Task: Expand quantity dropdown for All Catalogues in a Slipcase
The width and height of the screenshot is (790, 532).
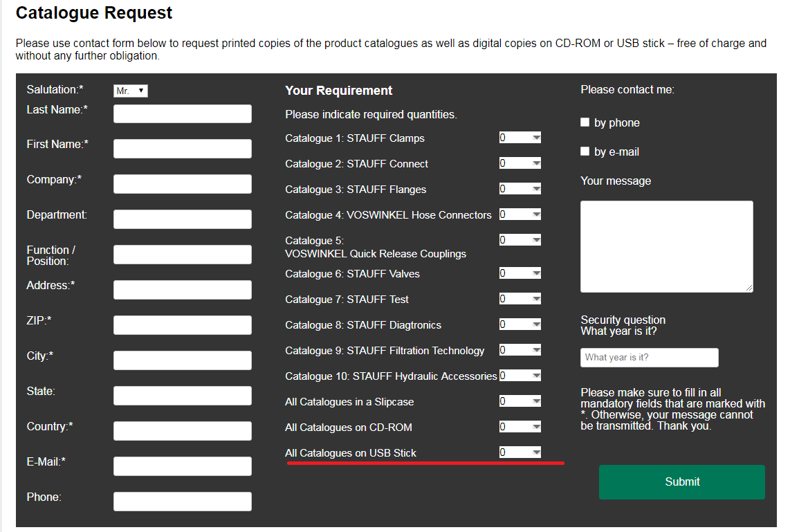Action: pos(520,401)
